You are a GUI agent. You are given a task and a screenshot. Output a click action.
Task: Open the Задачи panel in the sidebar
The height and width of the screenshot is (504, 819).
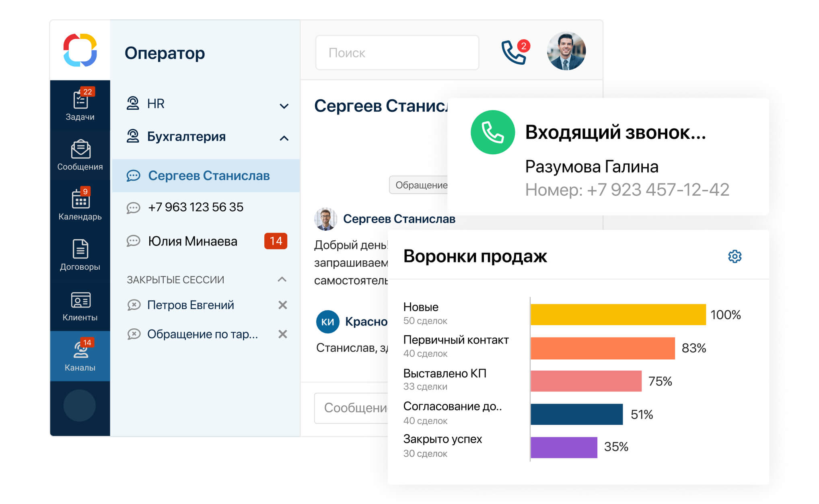point(80,104)
